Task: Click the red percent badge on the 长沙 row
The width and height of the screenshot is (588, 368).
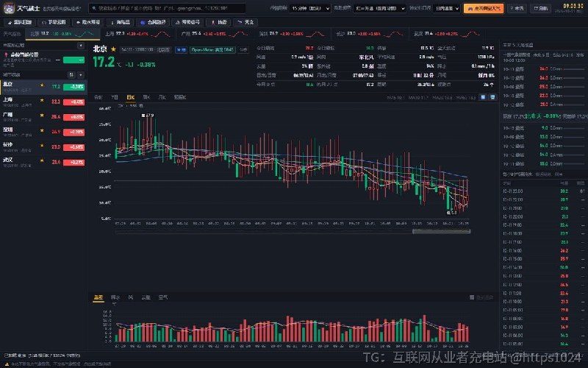Action: pyautogui.click(x=74, y=147)
